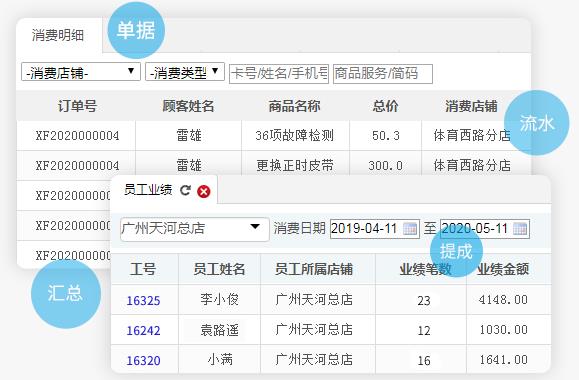Sort by 员工姓名 column header

pos(219,269)
